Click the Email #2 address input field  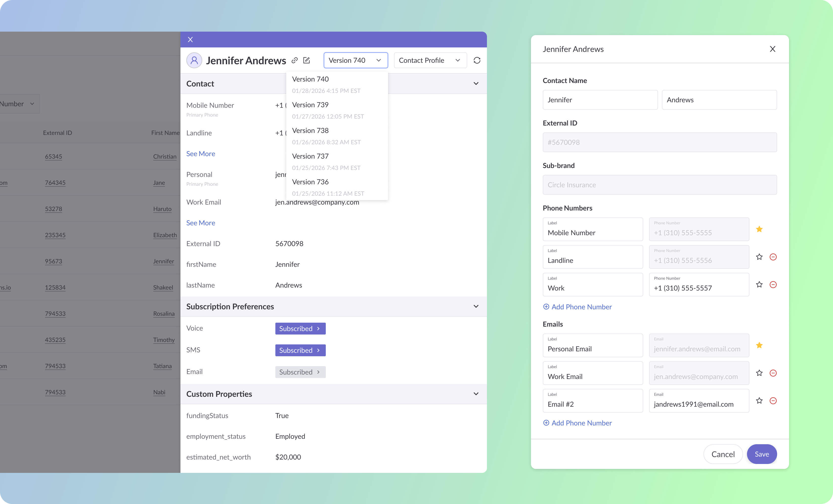[x=699, y=404]
